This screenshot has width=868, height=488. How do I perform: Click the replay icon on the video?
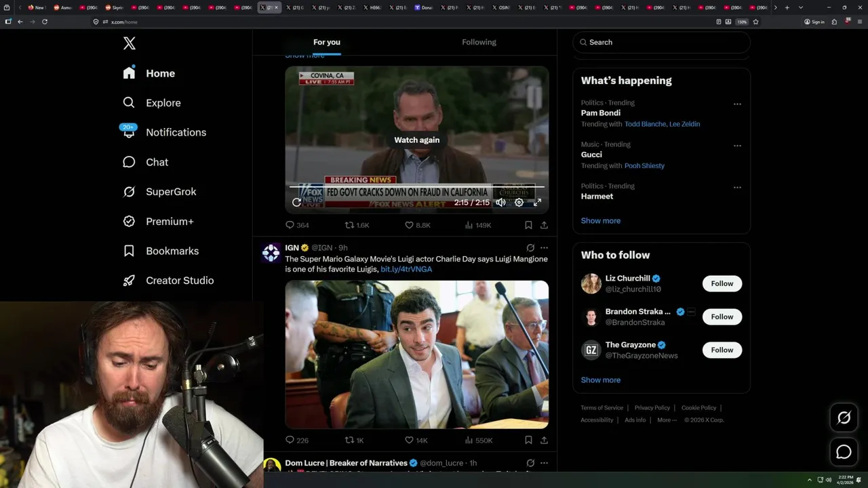296,202
